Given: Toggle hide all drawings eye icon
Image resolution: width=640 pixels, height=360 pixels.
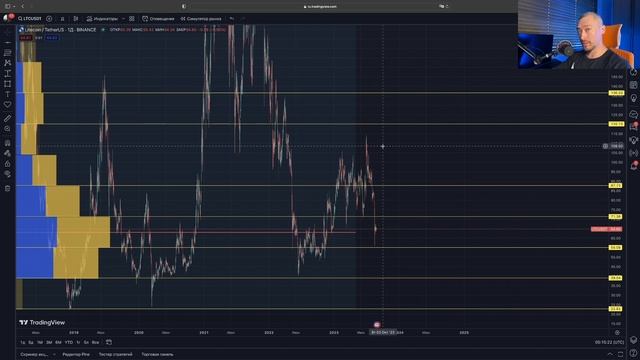Looking at the screenshot, I should (7, 174).
